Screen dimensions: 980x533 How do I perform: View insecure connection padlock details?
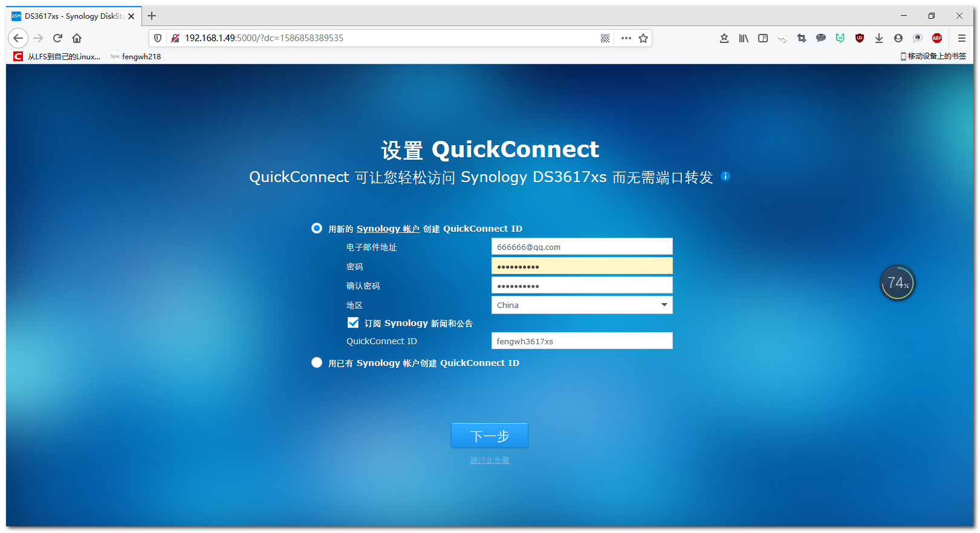(175, 38)
